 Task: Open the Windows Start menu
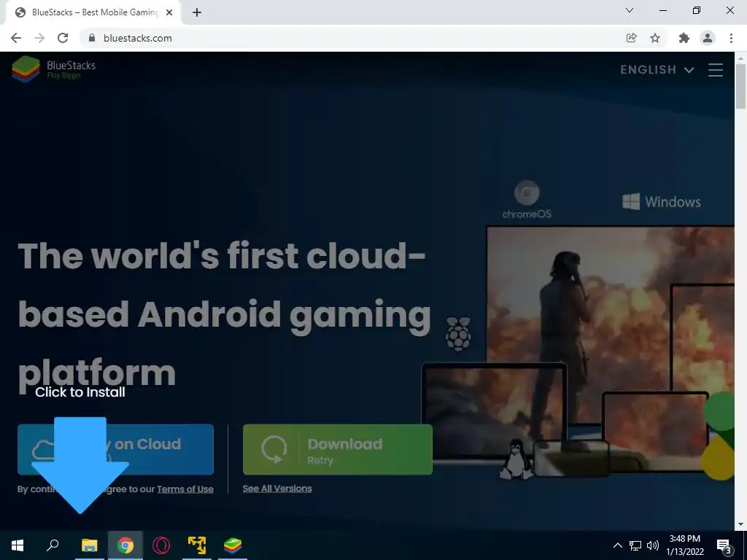[x=18, y=545]
